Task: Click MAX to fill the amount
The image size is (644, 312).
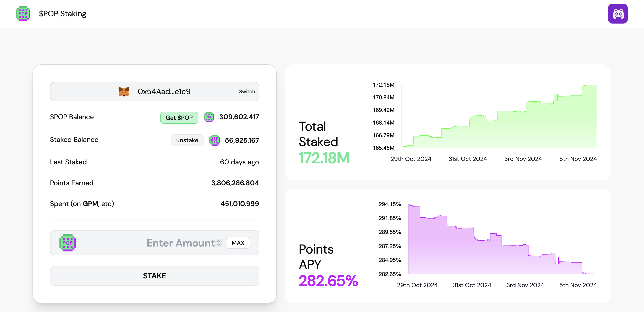Action: [x=238, y=243]
